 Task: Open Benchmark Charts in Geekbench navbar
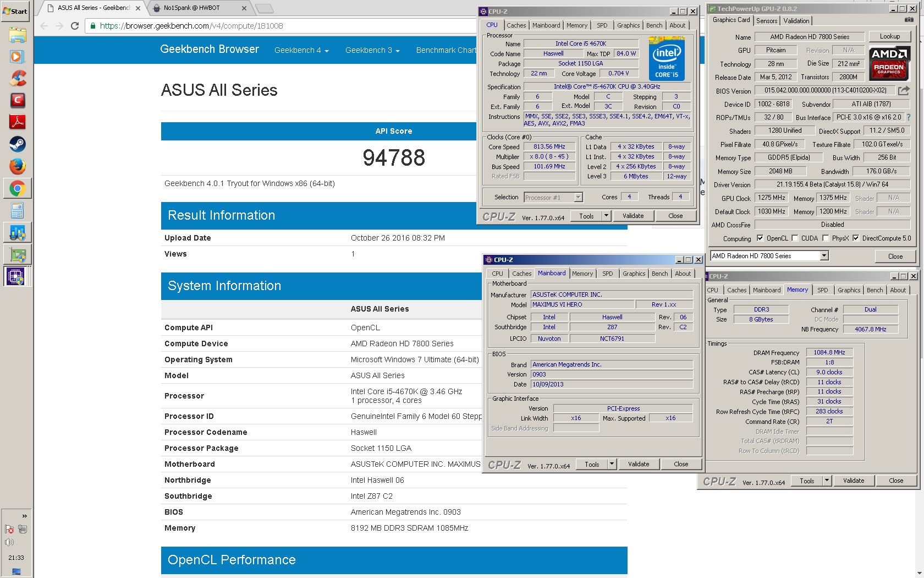click(446, 50)
